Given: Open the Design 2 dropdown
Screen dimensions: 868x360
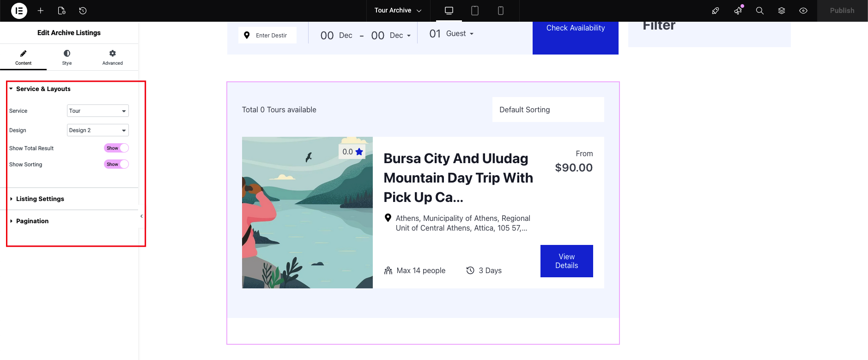Looking at the screenshot, I should (97, 130).
